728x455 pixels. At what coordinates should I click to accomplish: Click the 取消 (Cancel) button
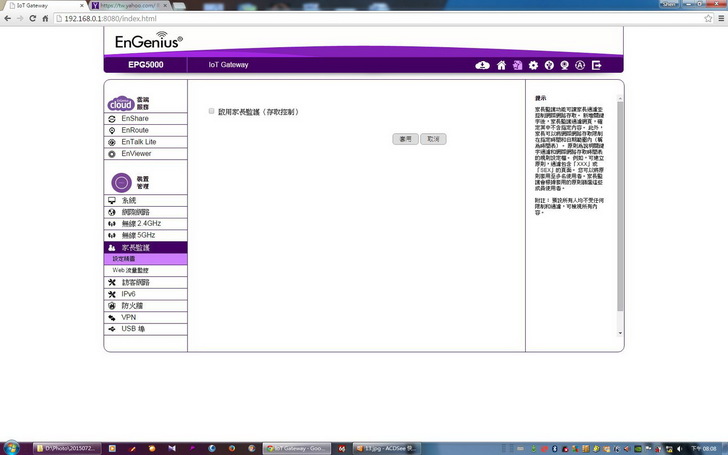[x=433, y=139]
